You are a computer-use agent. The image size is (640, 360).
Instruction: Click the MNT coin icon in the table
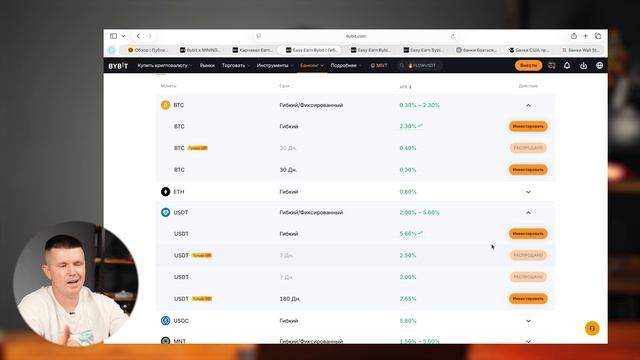pyautogui.click(x=165, y=340)
